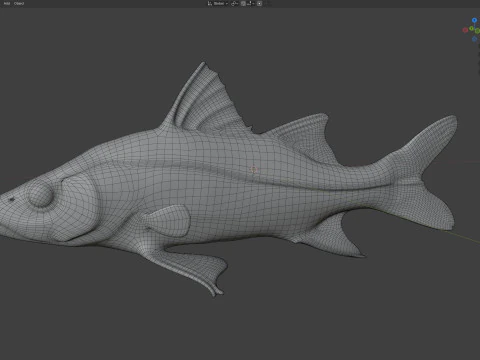Select the fish mesh by its eye
480x360 pixels.
pyautogui.click(x=41, y=195)
